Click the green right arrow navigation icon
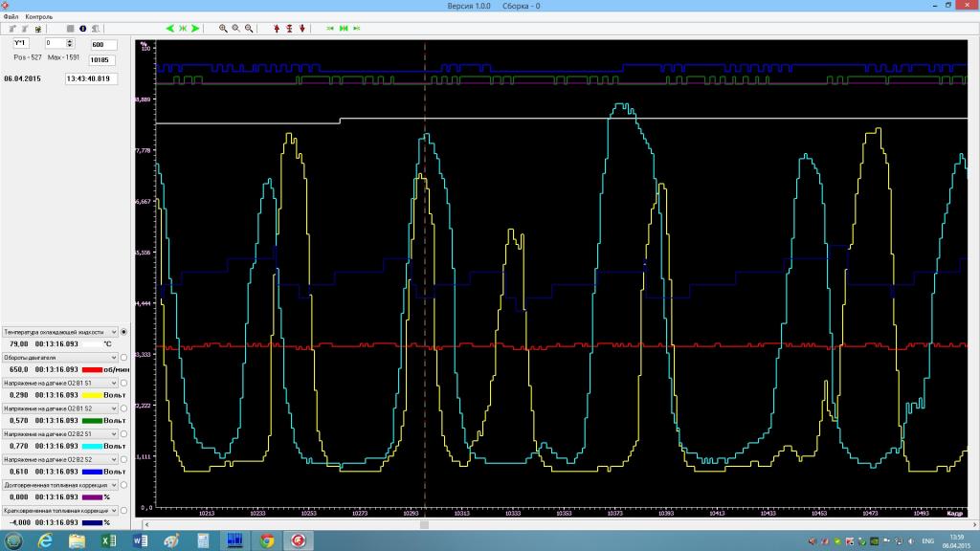The width and height of the screenshot is (980, 551). (x=195, y=29)
